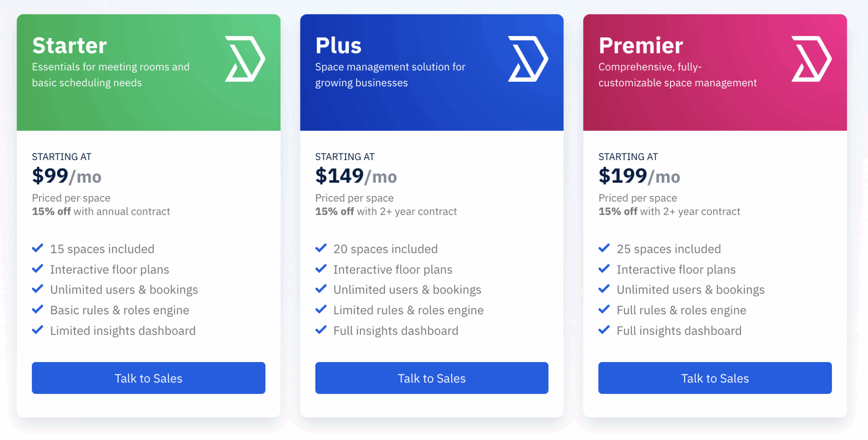
Task: Click the checkmark beside Unlimited users & bookings under Plus
Action: pos(321,289)
